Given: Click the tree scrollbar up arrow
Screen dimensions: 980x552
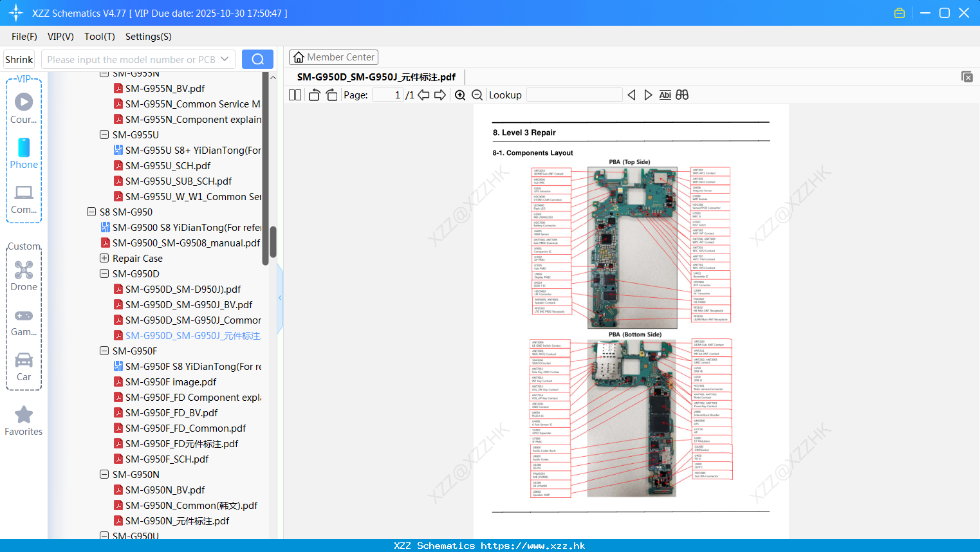Looking at the screenshot, I should (273, 77).
